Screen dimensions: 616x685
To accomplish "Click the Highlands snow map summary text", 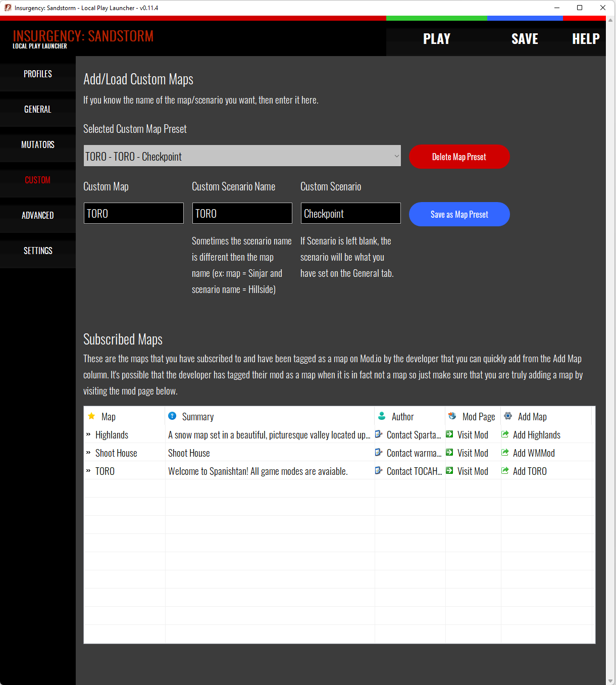I will click(269, 434).
